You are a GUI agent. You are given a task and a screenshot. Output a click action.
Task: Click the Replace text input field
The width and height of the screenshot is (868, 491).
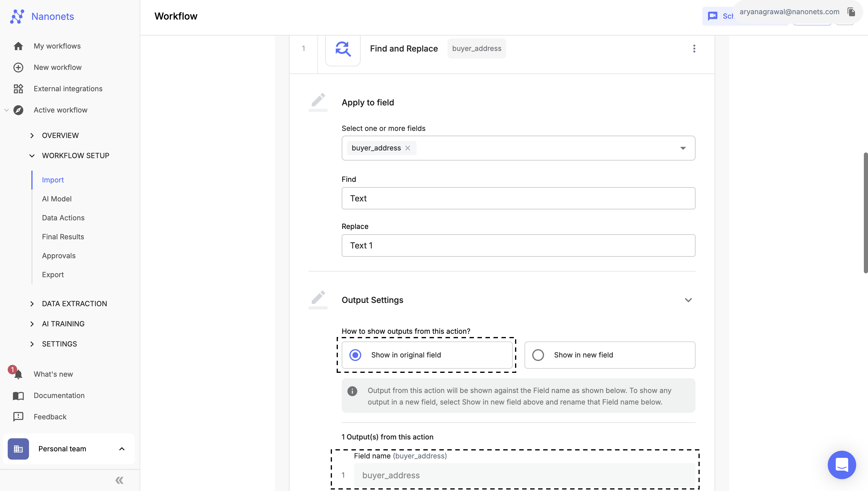tap(518, 245)
